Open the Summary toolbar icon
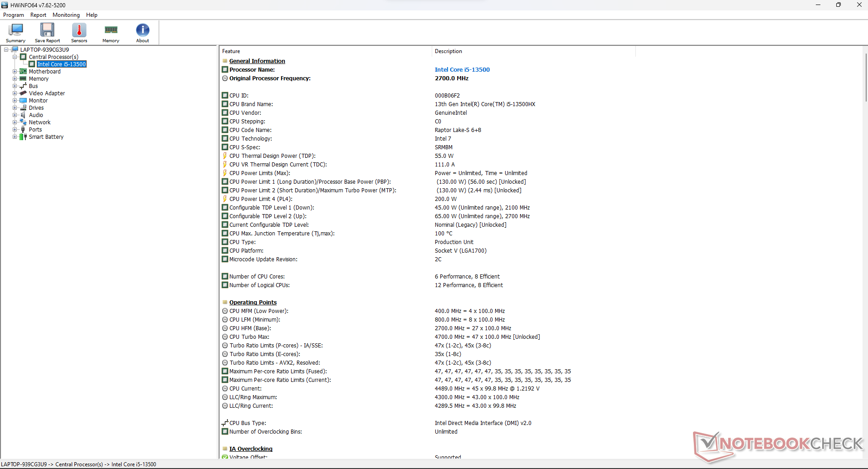This screenshot has width=868, height=469. [15, 30]
